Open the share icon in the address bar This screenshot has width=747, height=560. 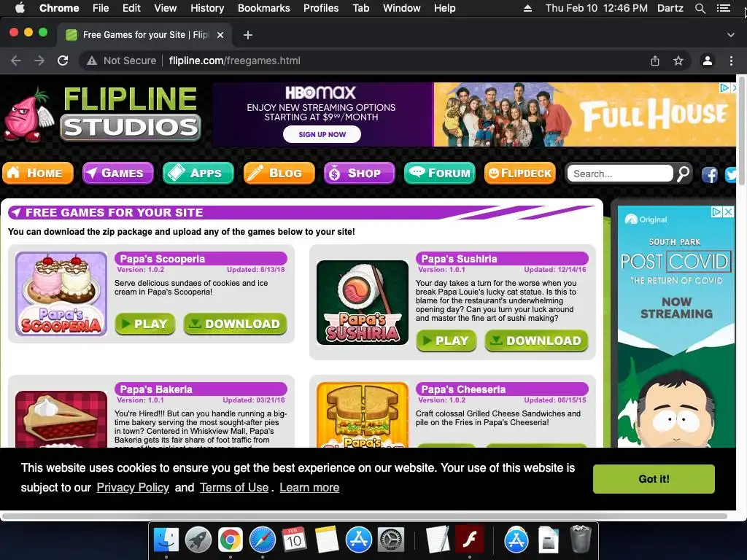pyautogui.click(x=655, y=61)
